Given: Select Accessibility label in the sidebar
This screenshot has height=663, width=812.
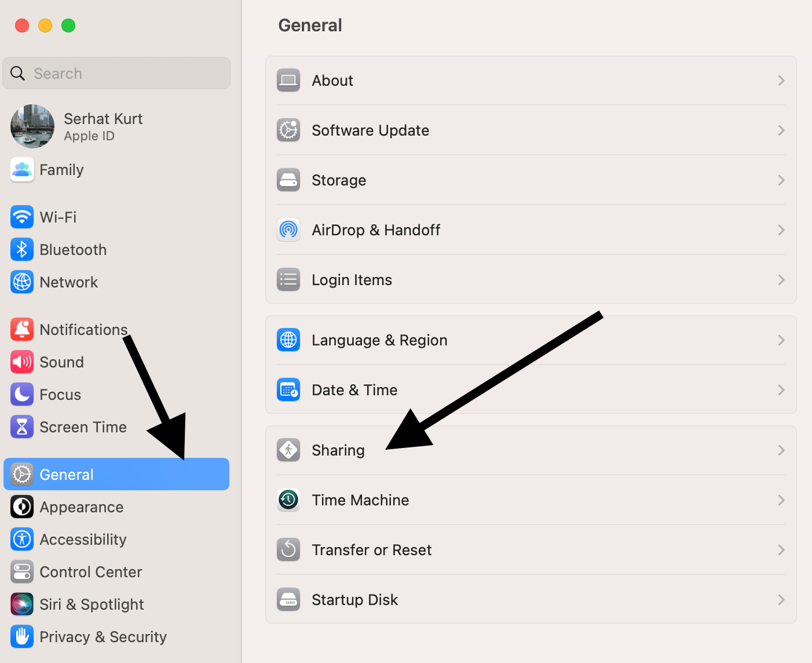Looking at the screenshot, I should click(x=83, y=540).
